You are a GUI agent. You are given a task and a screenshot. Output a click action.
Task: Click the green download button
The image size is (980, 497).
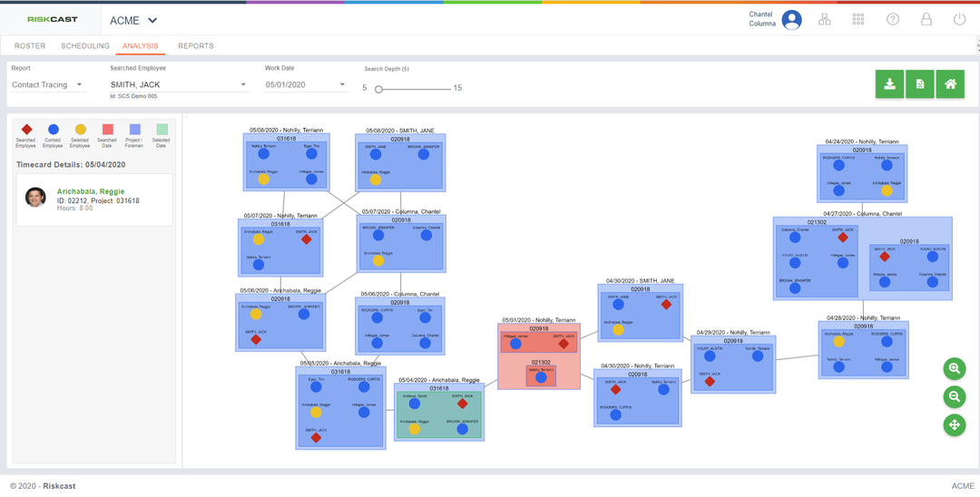[890, 83]
